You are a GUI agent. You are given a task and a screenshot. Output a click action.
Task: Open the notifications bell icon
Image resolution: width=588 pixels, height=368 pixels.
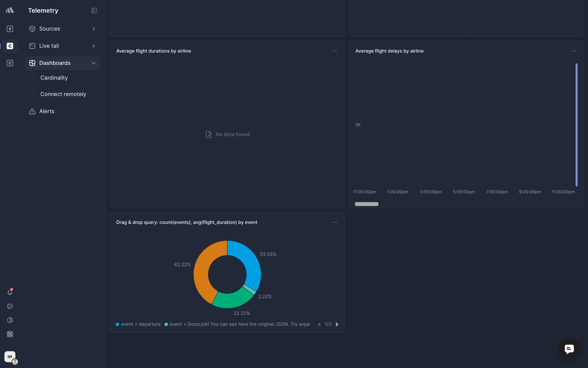(x=10, y=292)
